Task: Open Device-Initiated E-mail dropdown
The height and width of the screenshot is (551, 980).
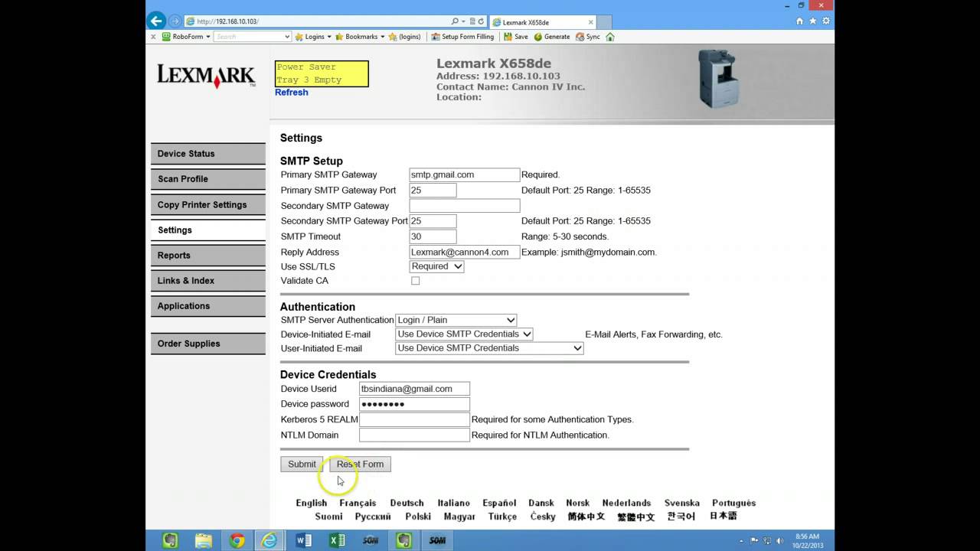Action: coord(464,334)
